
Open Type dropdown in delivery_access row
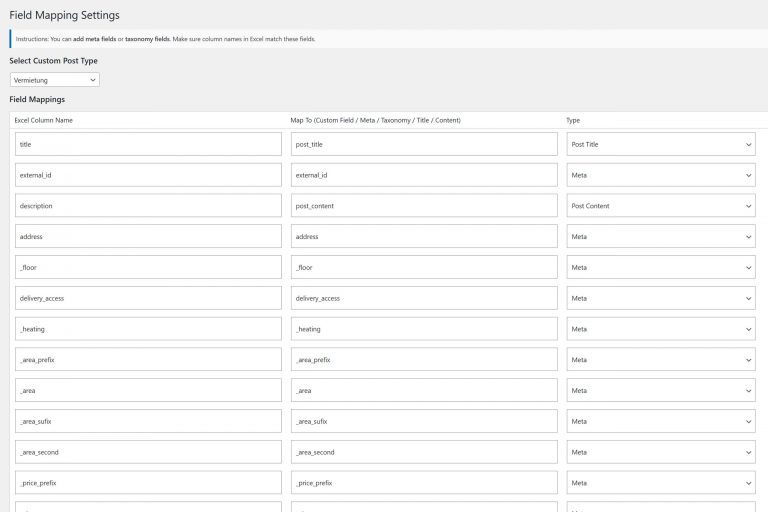(660, 298)
